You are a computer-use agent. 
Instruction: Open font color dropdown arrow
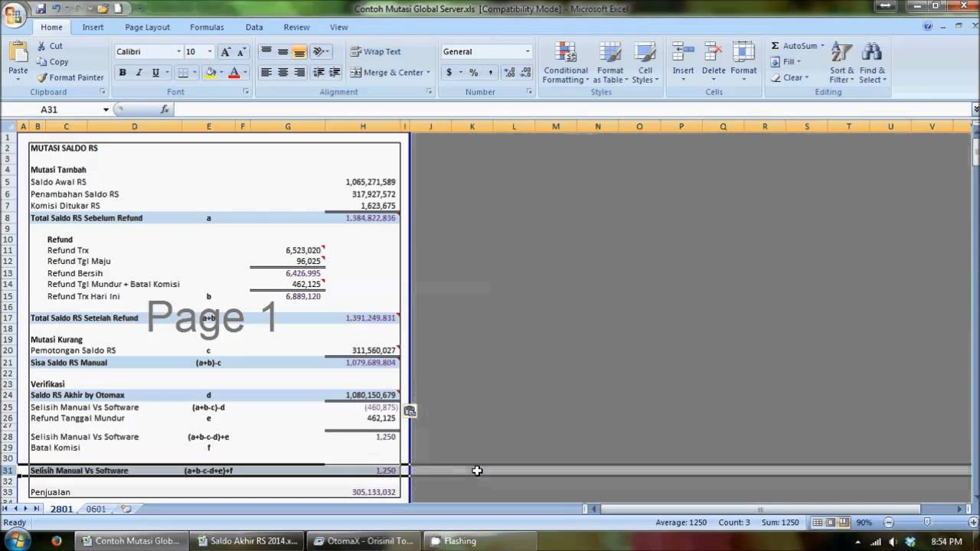[245, 73]
